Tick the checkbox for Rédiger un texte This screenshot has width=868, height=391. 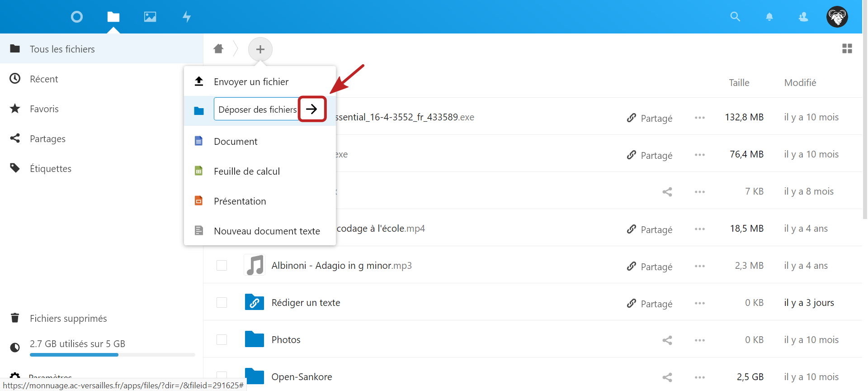click(222, 303)
